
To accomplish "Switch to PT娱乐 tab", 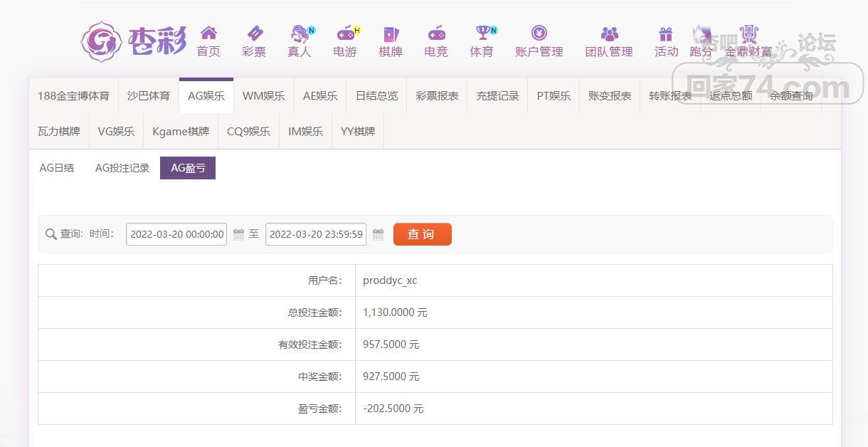I will (554, 95).
